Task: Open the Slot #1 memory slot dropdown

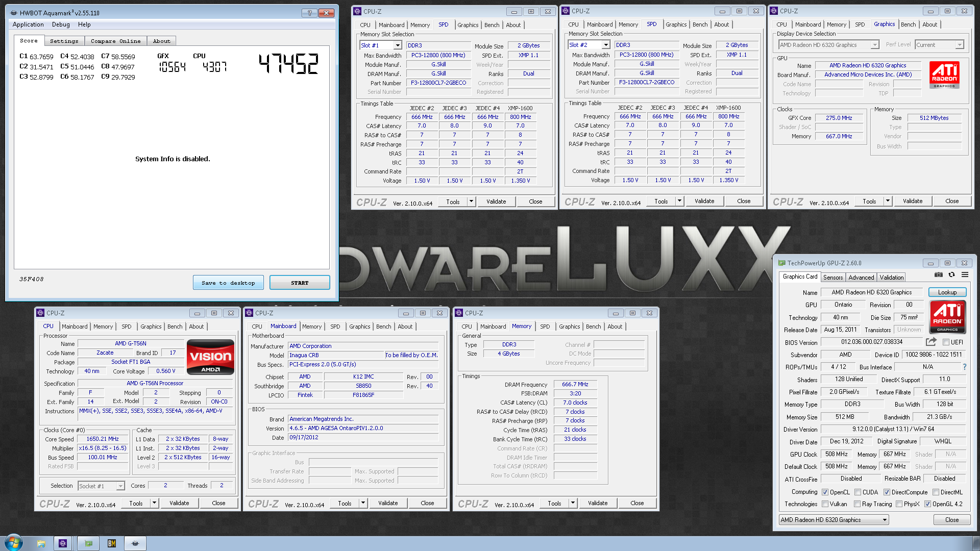Action: 381,45
